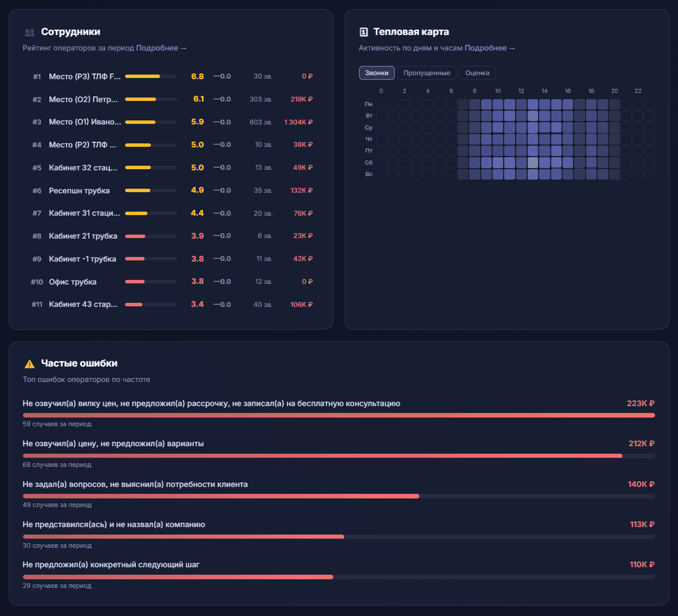This screenshot has height=616, width=678.
Task: Click progress bar for Не предложил(а) конкретный следующий шаг
Action: (x=338, y=577)
